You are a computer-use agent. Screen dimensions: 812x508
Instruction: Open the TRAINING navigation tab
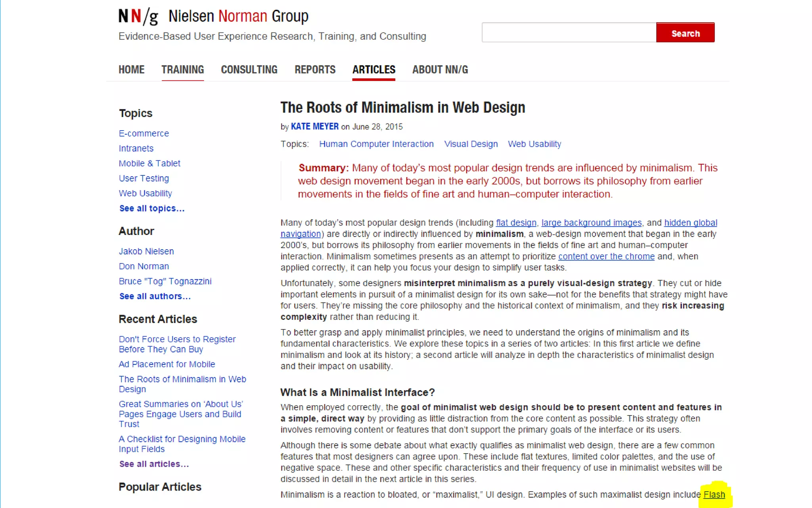click(x=182, y=70)
